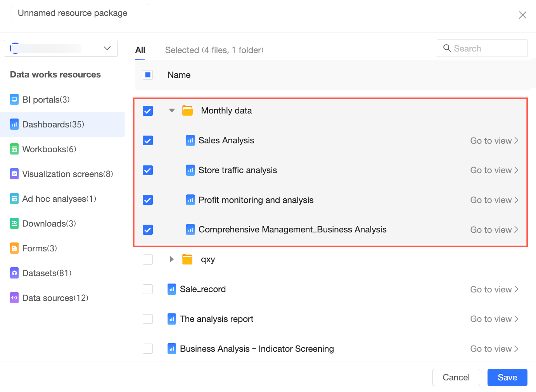Toggle the select-all checkbox beside Name

click(148, 75)
